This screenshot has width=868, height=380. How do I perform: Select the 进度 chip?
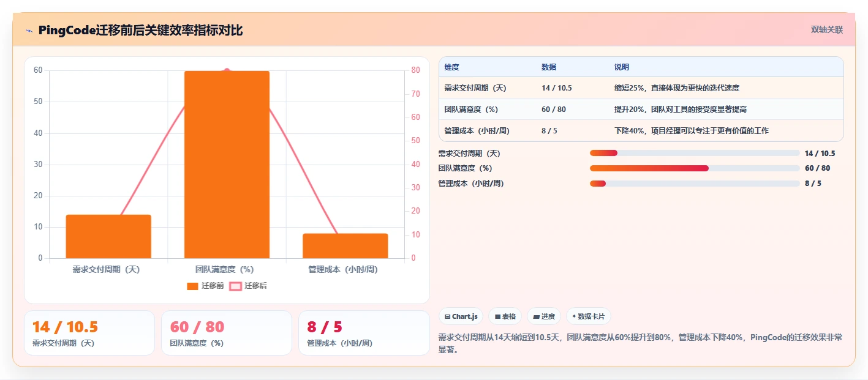[x=544, y=316]
